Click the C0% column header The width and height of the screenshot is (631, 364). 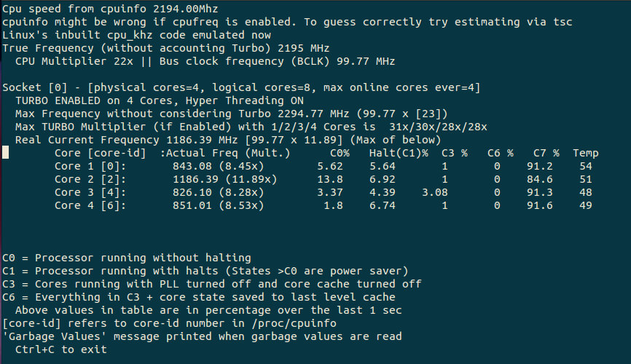tap(340, 153)
